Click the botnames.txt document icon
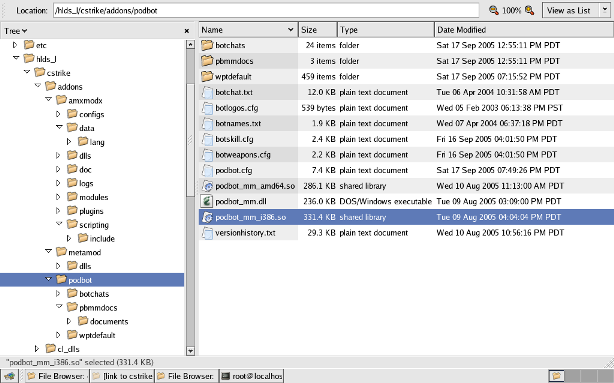This screenshot has height=383, width=614. click(x=207, y=123)
